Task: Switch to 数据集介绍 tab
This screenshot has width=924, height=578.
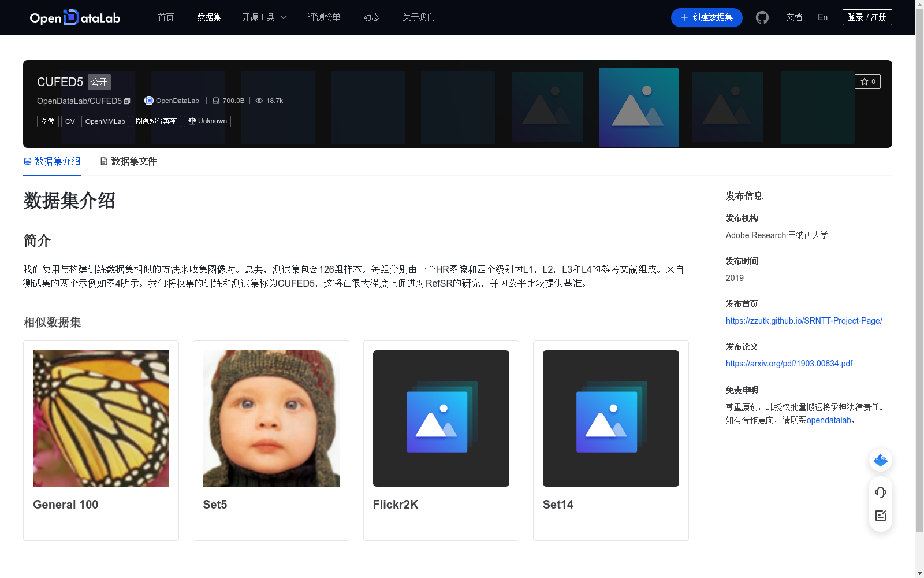Action: [52, 161]
